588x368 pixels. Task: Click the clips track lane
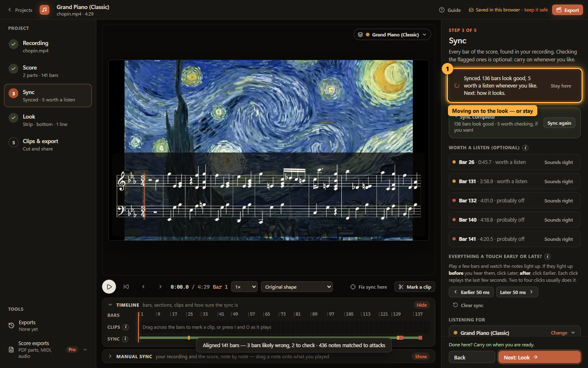click(284, 327)
